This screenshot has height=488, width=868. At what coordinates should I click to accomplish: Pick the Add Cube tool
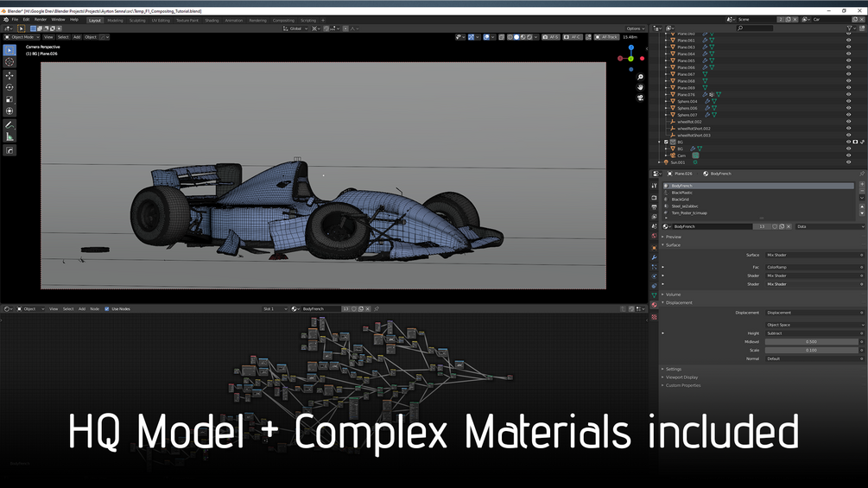10,150
